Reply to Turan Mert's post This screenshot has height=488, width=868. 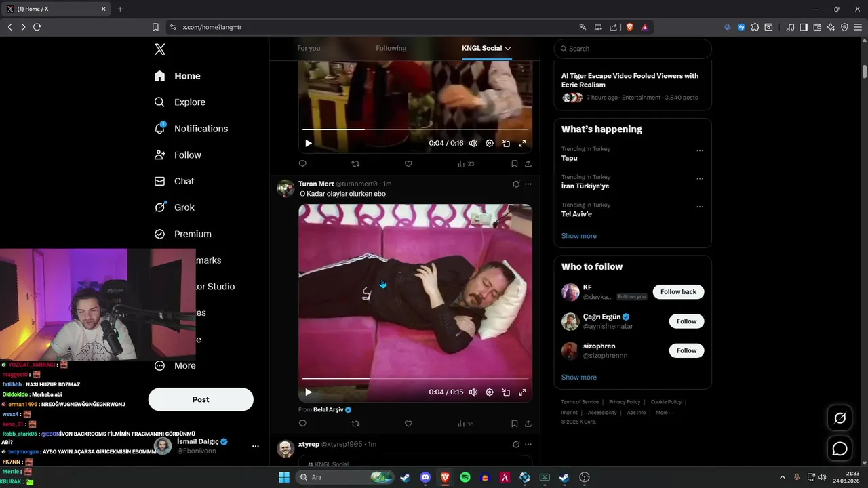302,424
